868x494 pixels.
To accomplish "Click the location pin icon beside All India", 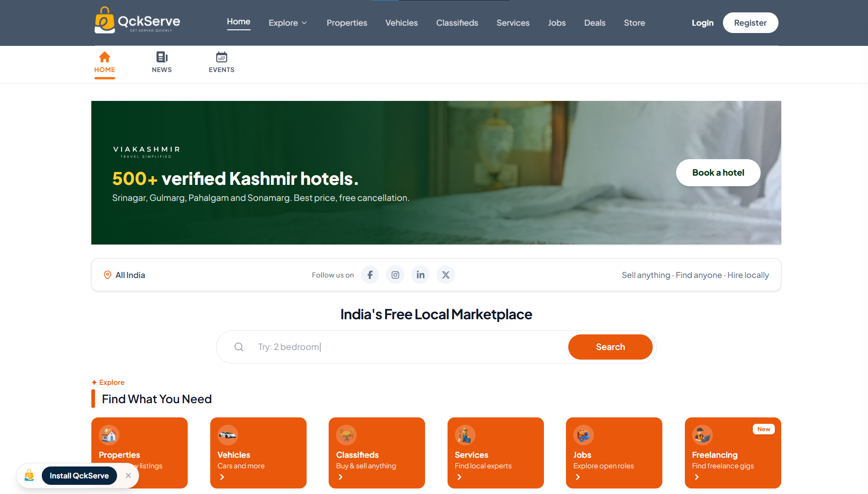I will pos(107,275).
